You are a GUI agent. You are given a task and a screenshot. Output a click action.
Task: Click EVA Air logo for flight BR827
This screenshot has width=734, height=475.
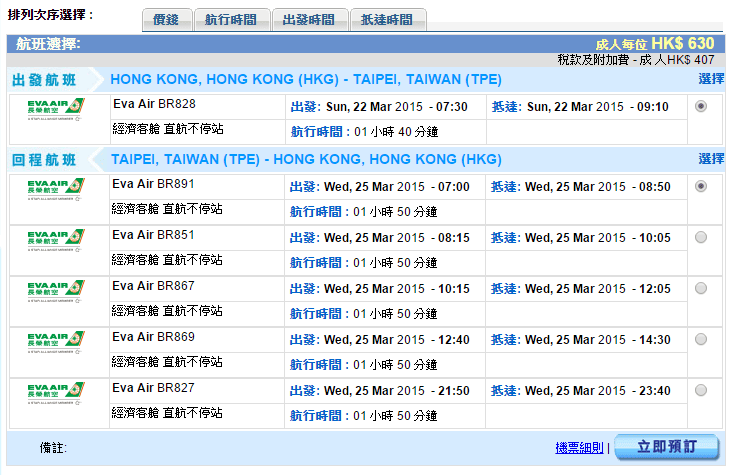[x=56, y=392]
